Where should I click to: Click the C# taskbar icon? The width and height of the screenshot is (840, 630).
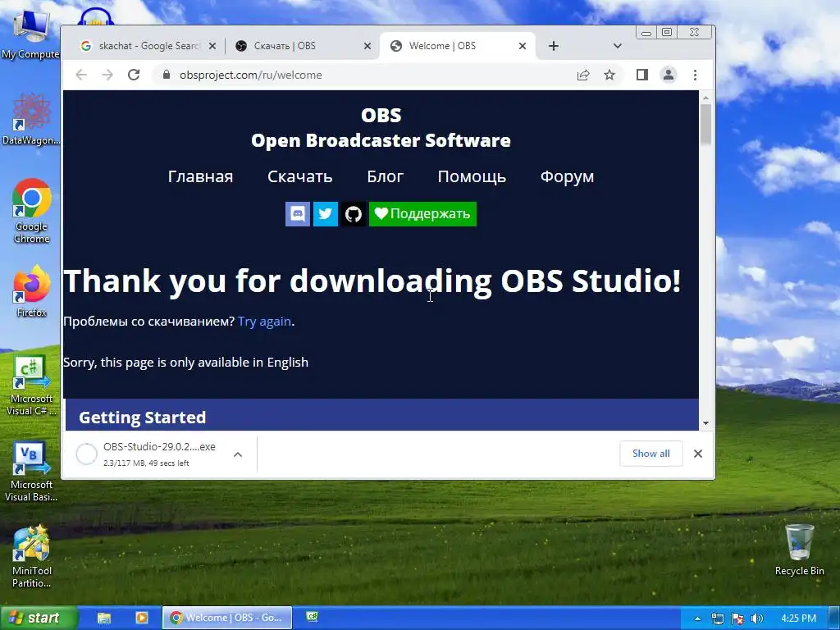313,617
